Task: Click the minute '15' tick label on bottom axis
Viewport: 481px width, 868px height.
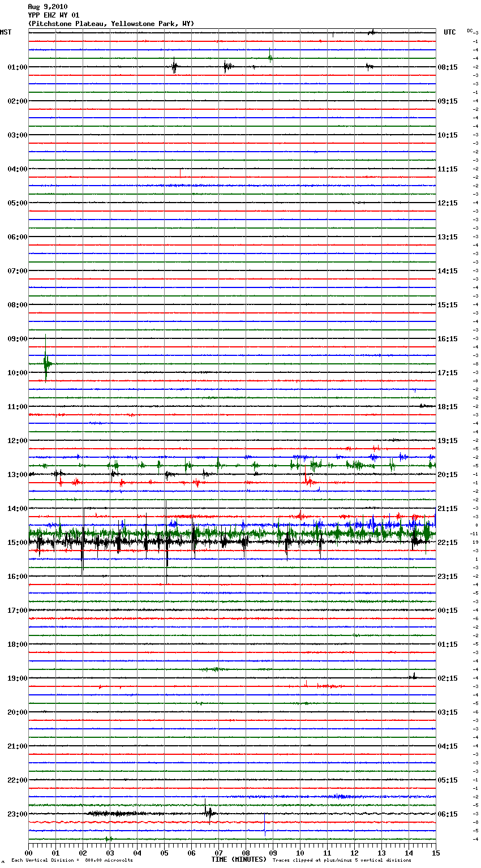Action: point(436,853)
